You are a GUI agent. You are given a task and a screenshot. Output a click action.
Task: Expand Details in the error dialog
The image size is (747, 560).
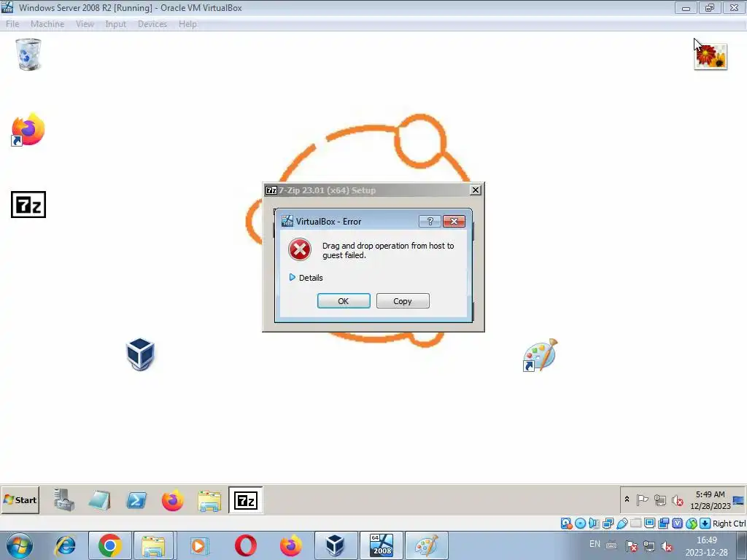tap(306, 278)
